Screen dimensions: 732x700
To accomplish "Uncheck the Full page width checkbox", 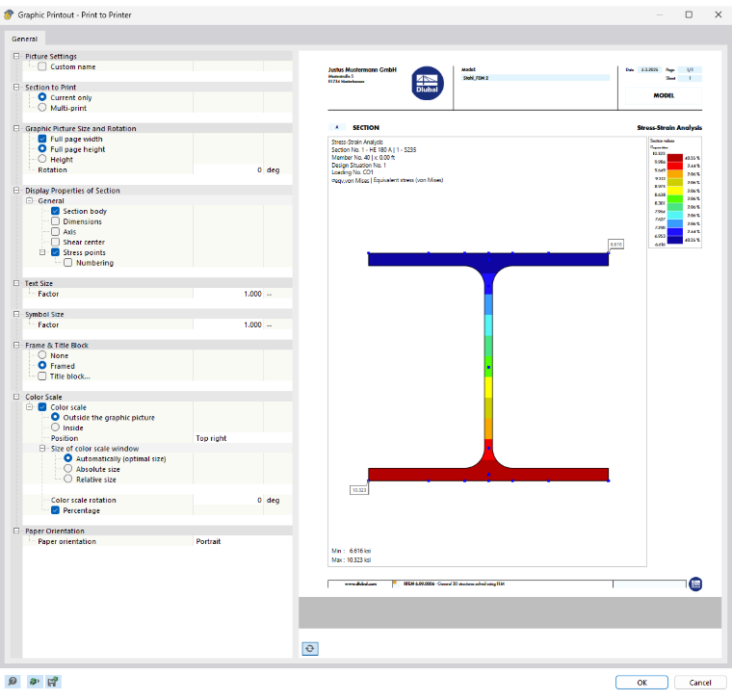I will (42, 139).
